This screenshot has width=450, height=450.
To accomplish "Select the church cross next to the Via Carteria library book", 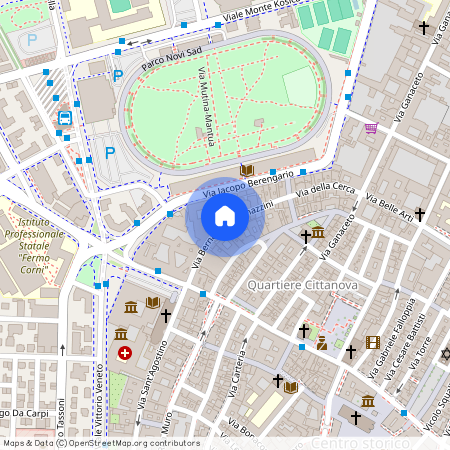I will 278,380.
